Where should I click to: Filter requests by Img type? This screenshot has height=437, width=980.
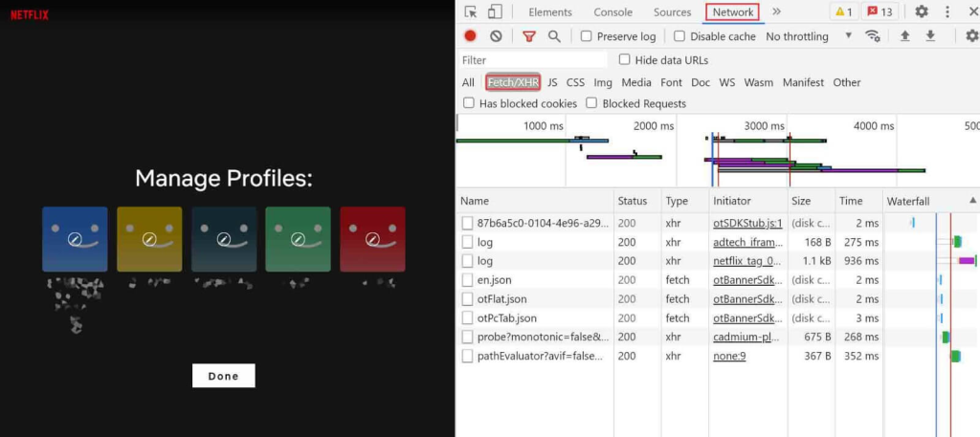603,82
